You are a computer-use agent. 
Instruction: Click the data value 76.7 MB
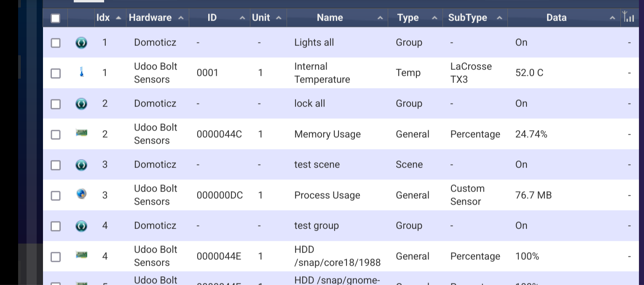click(534, 195)
